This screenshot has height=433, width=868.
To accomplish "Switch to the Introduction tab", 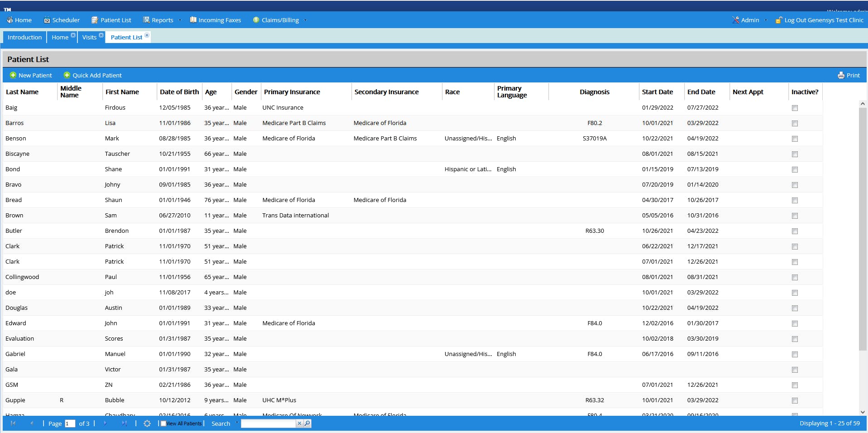I will (24, 37).
